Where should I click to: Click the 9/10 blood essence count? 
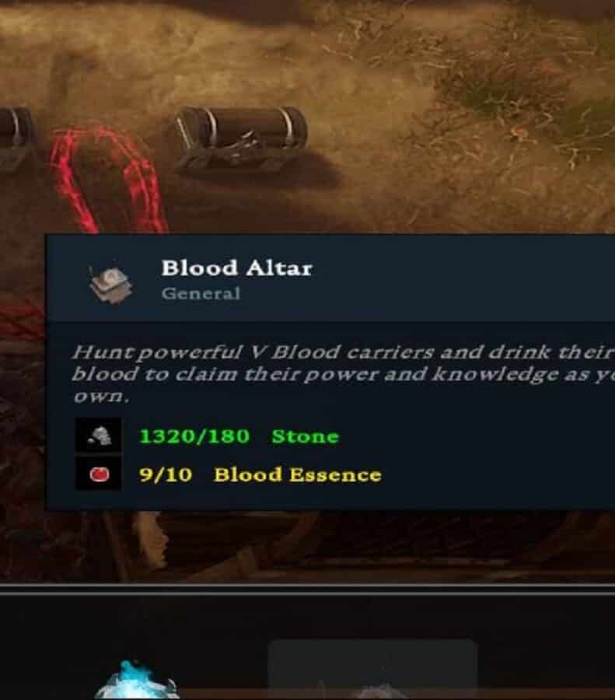(x=166, y=474)
